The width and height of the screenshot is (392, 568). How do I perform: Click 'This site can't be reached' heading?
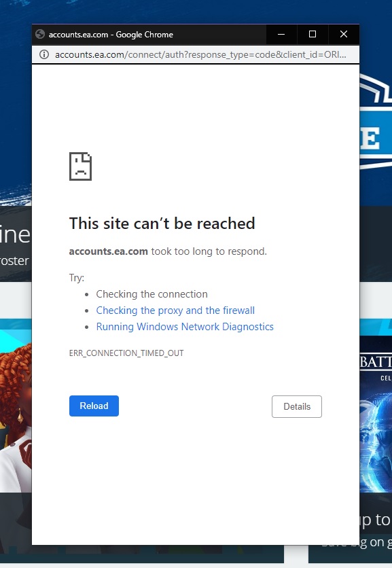point(162,223)
